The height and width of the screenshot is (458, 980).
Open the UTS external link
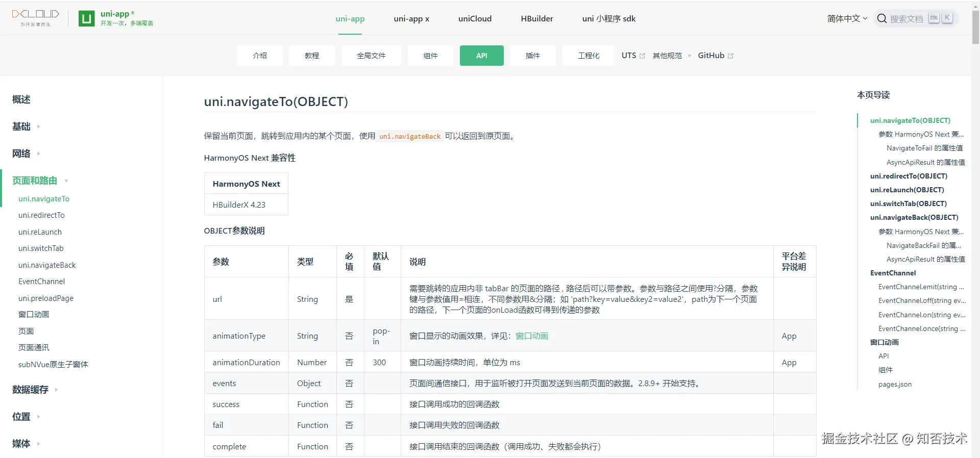coord(633,56)
